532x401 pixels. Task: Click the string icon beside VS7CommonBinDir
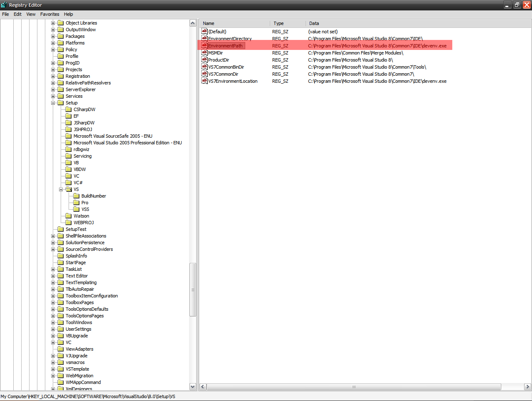click(204, 67)
